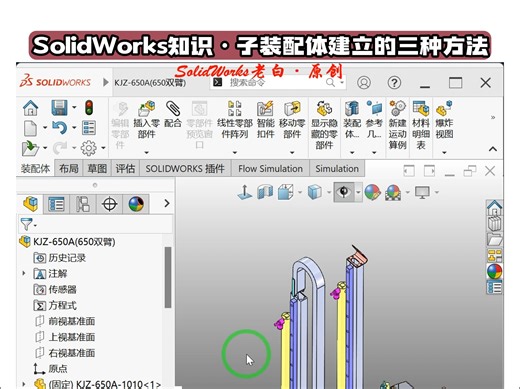Click the section view icon
The height and width of the screenshot is (389, 520).
point(265,192)
